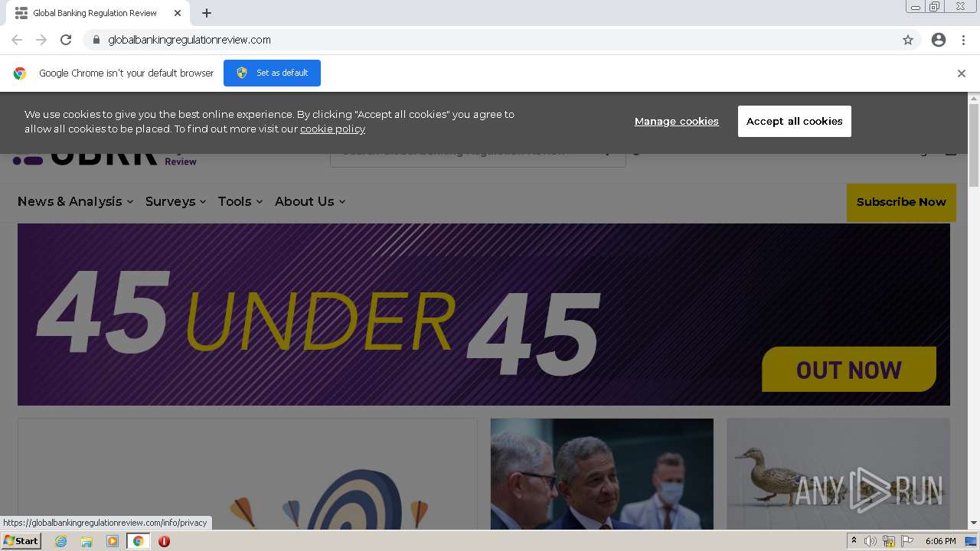This screenshot has height=551, width=980.
Task: Open the duck article thumbnail
Action: 838,474
